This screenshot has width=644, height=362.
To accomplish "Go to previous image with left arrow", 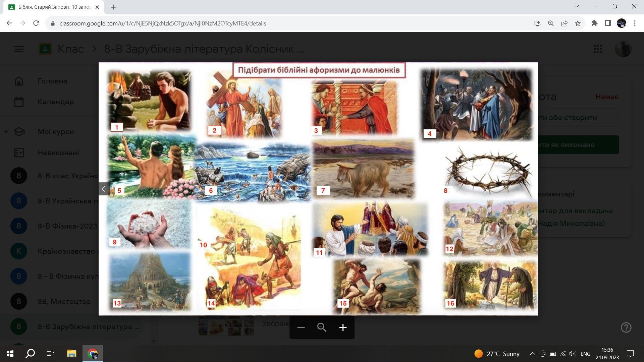I will [103, 189].
